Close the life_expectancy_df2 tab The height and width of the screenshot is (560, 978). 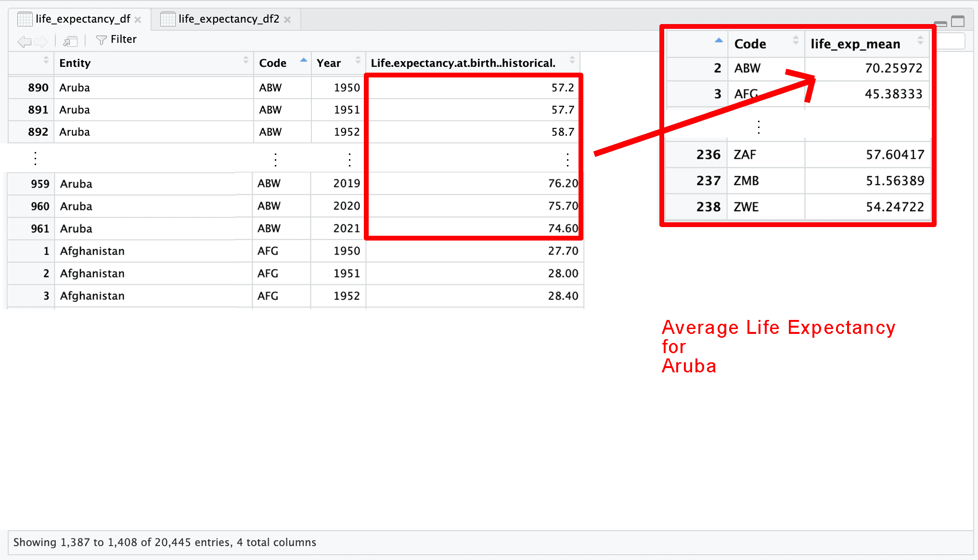coord(288,20)
